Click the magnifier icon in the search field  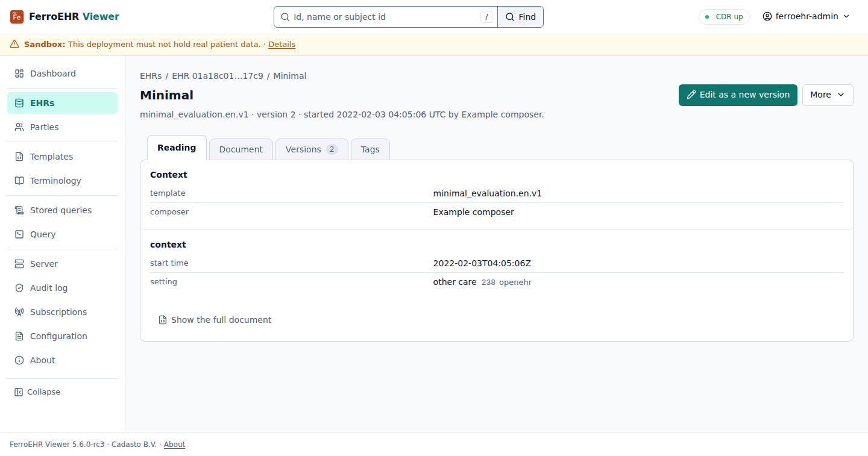pyautogui.click(x=285, y=17)
